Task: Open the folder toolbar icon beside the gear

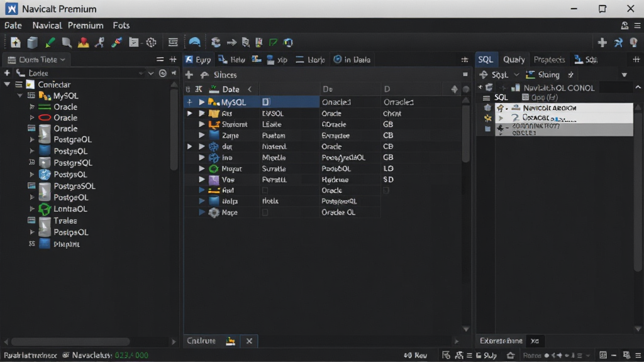Action: pos(133,42)
